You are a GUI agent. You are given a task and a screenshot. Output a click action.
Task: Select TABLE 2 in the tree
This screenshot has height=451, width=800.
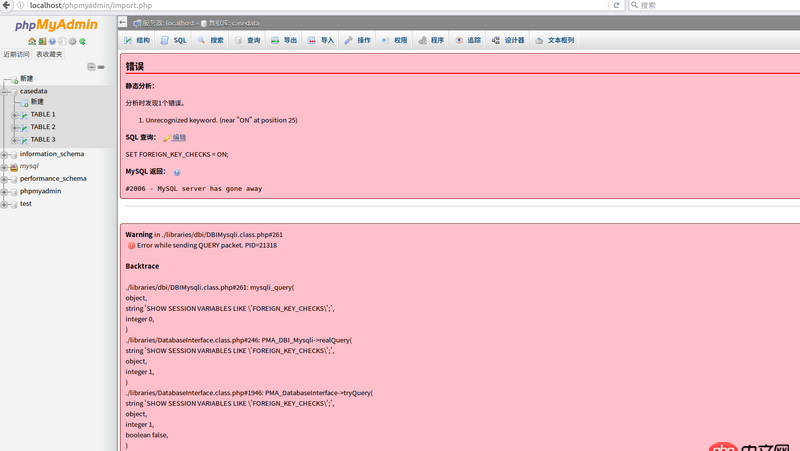pyautogui.click(x=43, y=127)
